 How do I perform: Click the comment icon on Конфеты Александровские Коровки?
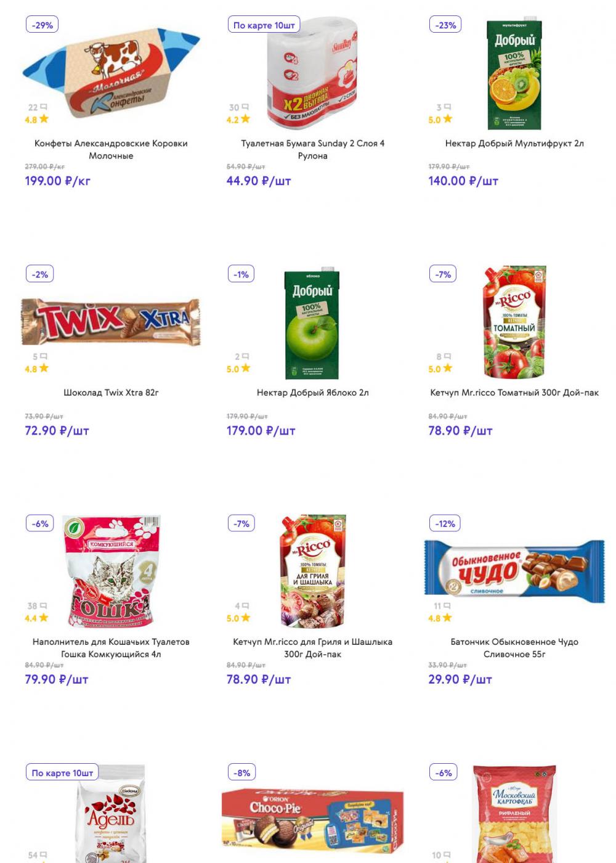(x=43, y=107)
